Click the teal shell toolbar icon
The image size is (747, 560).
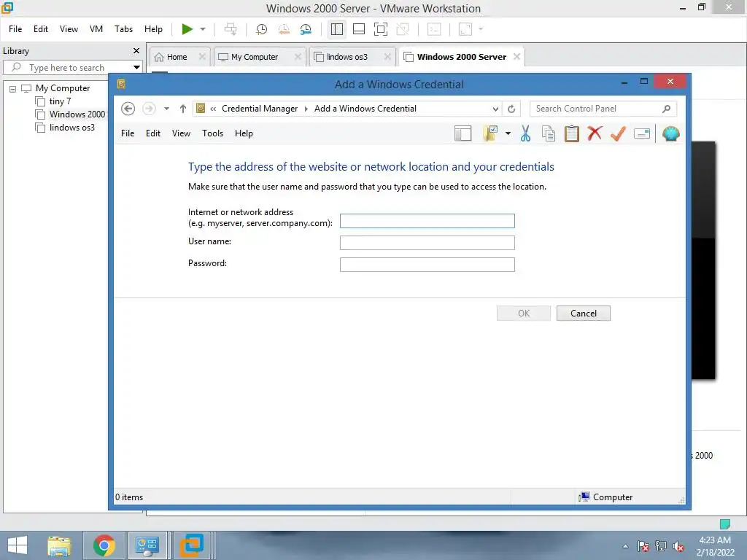click(671, 134)
